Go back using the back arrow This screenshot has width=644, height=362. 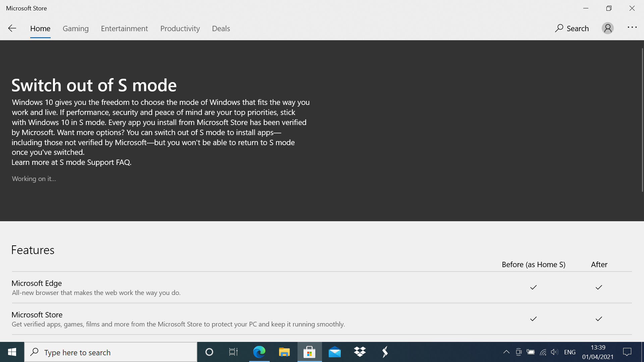12,28
